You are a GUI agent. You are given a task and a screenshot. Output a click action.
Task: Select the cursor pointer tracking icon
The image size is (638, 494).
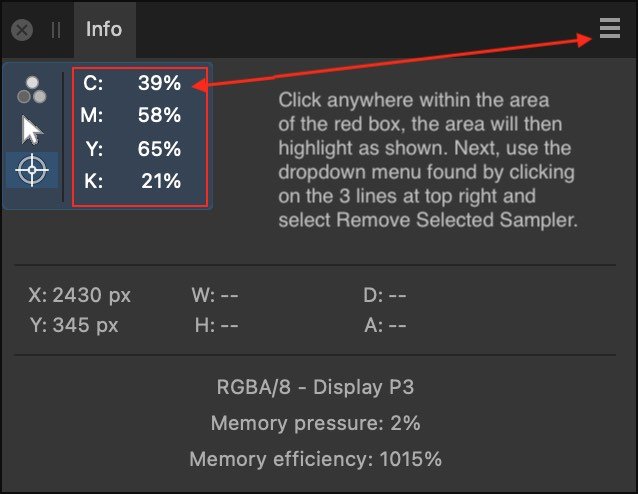[x=32, y=130]
